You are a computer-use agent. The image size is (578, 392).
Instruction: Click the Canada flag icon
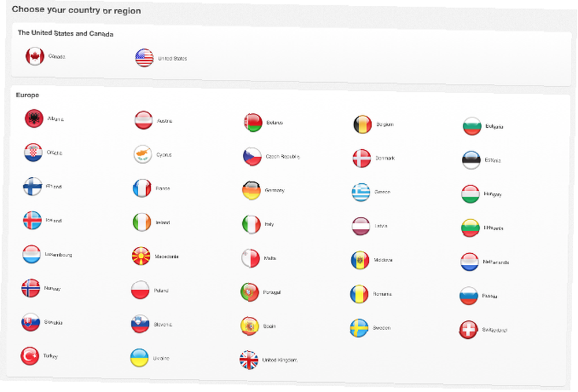click(35, 56)
